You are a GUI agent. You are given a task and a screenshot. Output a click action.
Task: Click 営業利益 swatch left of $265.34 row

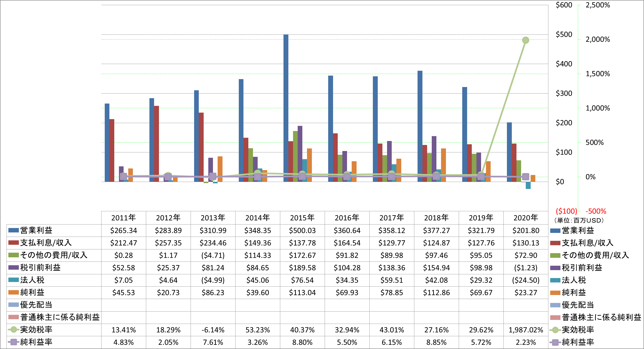(x=13, y=230)
